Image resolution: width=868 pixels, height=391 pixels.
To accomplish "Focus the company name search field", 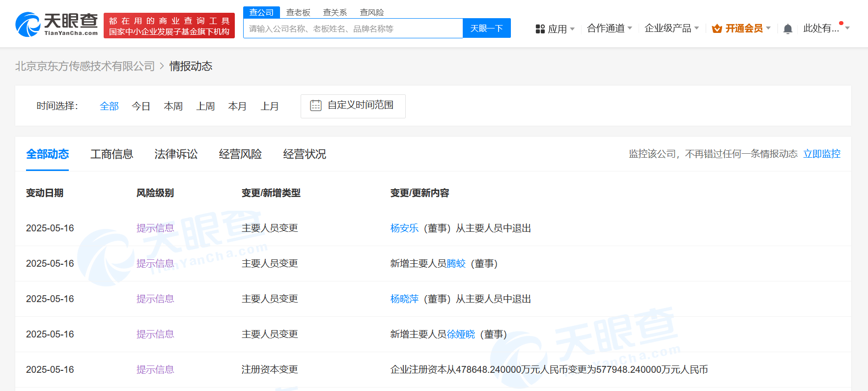I will point(353,28).
